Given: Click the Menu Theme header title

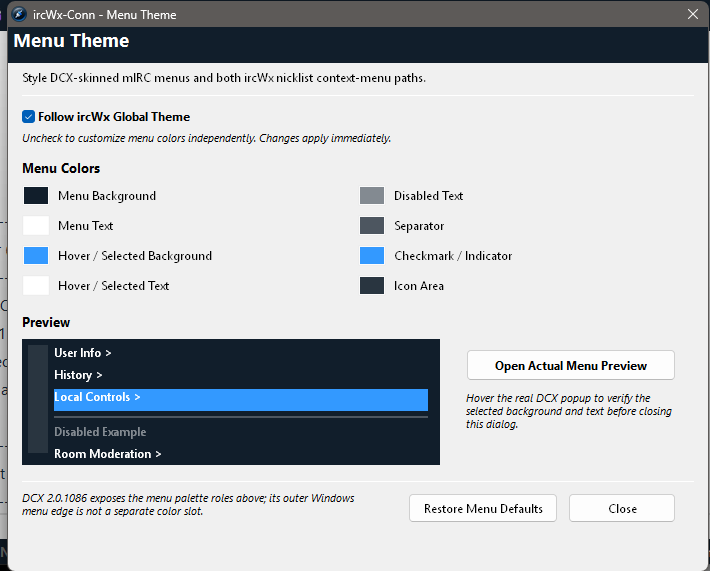Looking at the screenshot, I should [x=72, y=41].
